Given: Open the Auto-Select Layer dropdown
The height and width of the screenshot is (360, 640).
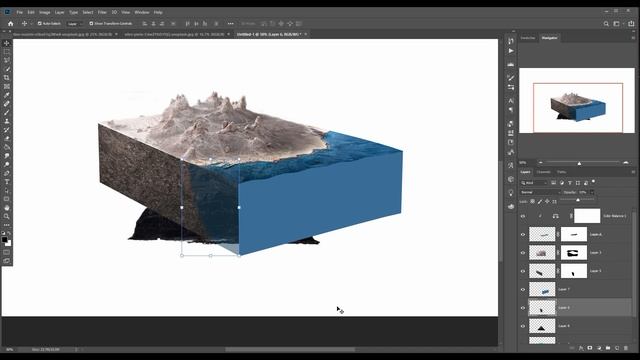Looking at the screenshot, I should (x=75, y=24).
